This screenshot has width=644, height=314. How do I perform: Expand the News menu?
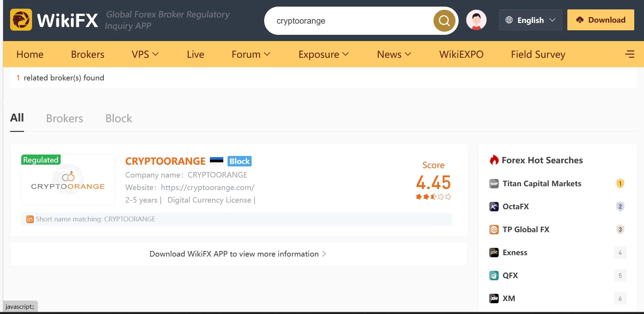(394, 54)
